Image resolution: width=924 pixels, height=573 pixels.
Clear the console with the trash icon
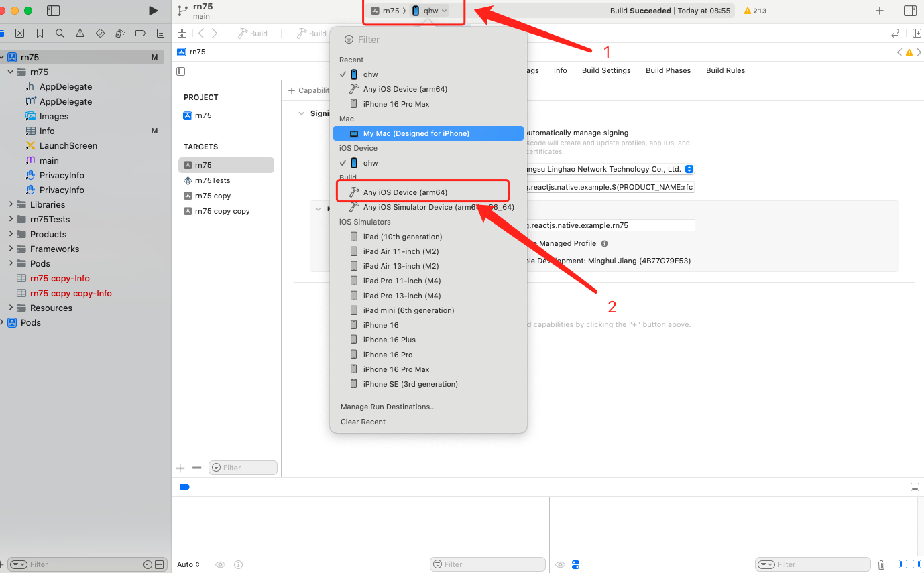[x=881, y=564]
